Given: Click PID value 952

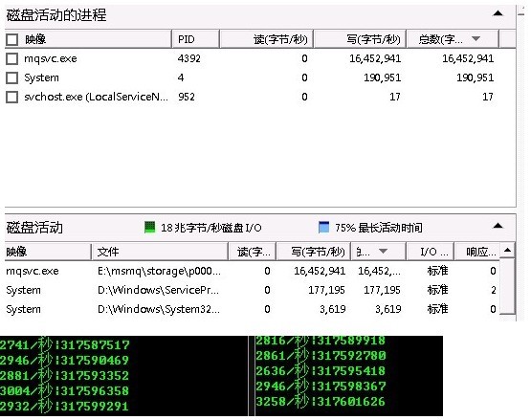Looking at the screenshot, I should click(x=187, y=98).
